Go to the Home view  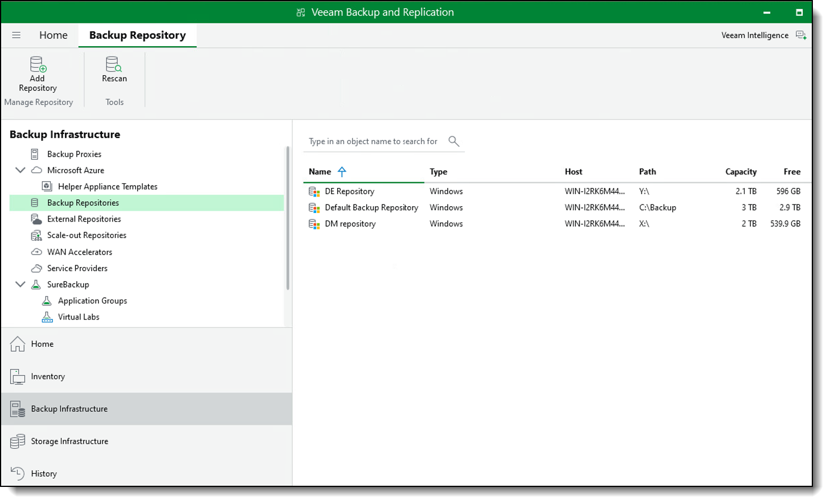[146, 344]
